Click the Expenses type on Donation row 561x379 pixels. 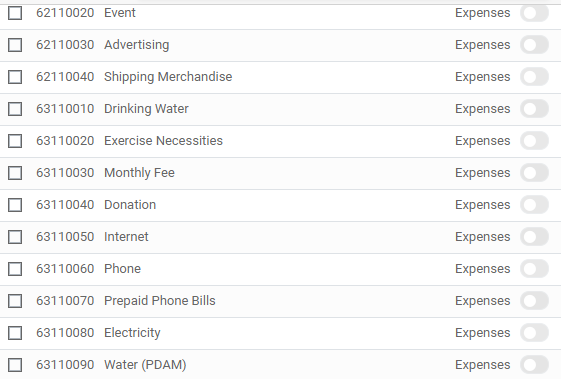click(482, 205)
